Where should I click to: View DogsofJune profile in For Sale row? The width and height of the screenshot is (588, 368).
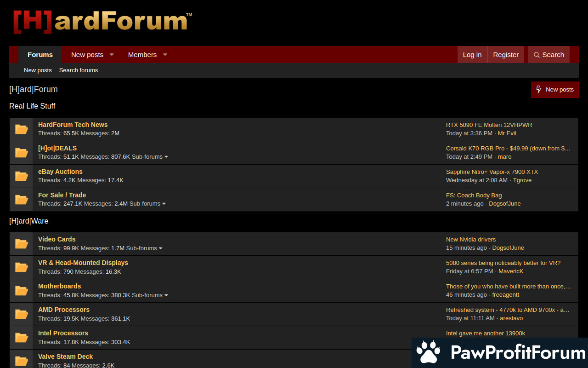505,204
